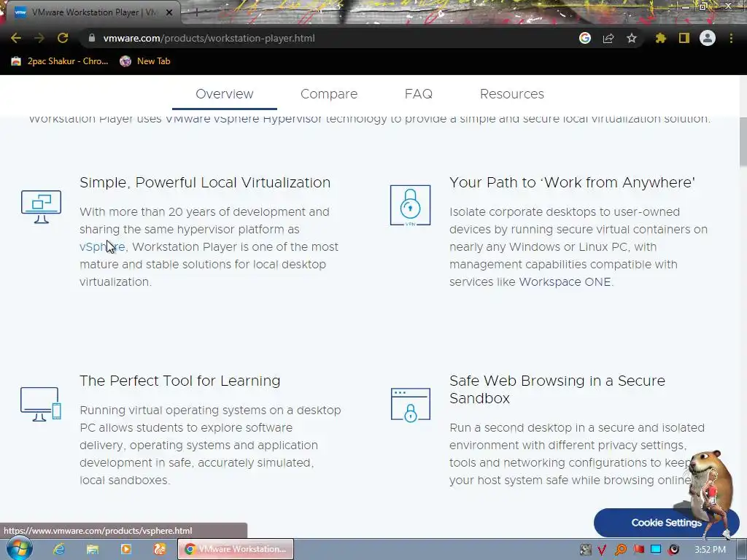
Task: Click the red V tray icon
Action: 602,550
